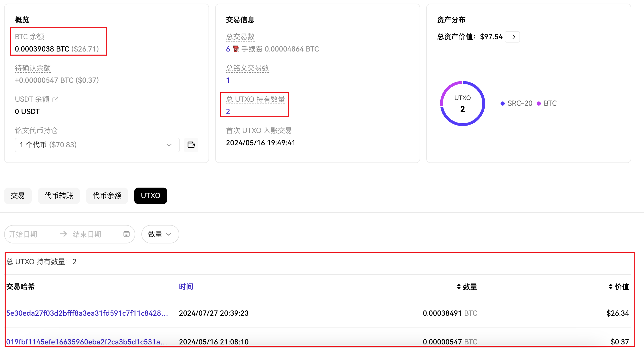This screenshot has width=644, height=348.
Task: Open transaction hash starting 019fbf1145ef
Action: coord(87,342)
